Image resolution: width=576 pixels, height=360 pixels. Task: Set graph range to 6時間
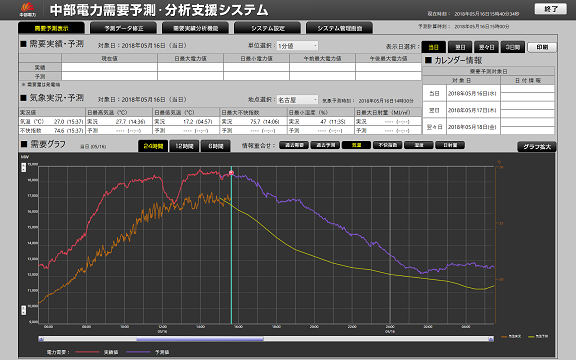tap(216, 146)
